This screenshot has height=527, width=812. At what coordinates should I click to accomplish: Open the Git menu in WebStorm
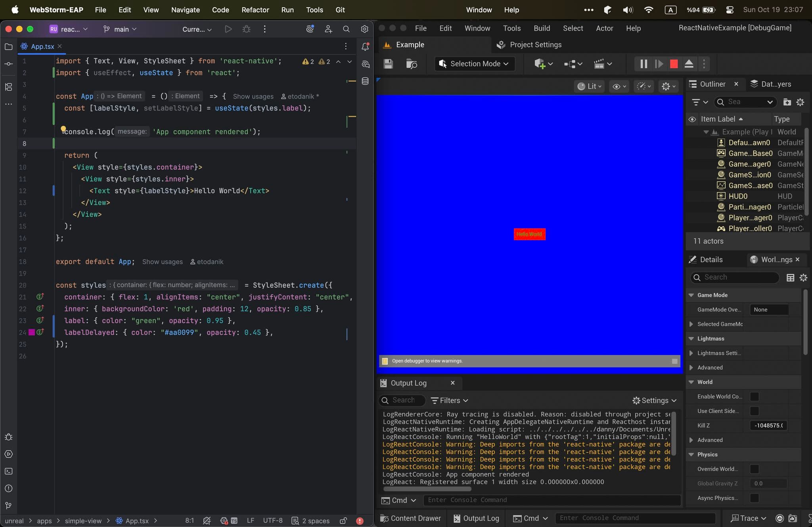click(340, 10)
